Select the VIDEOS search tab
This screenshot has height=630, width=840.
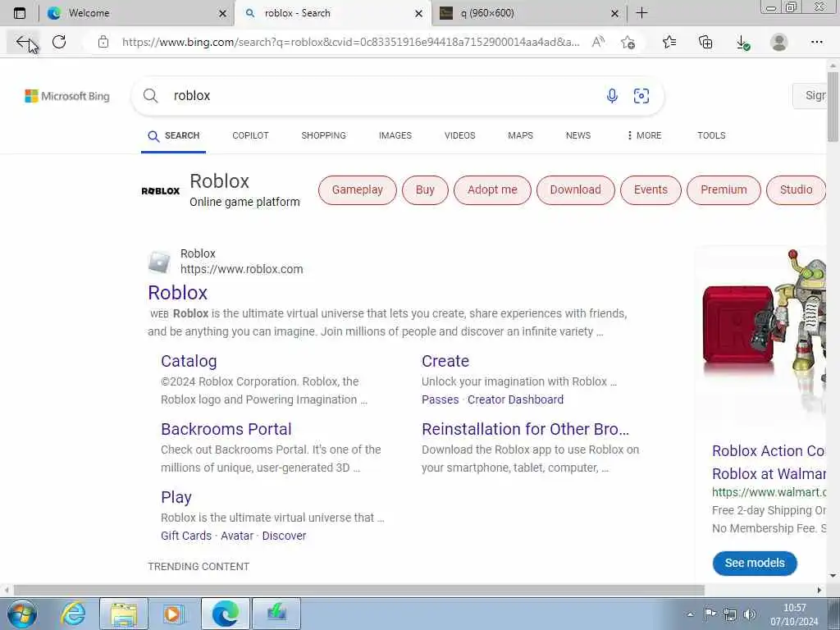(459, 135)
